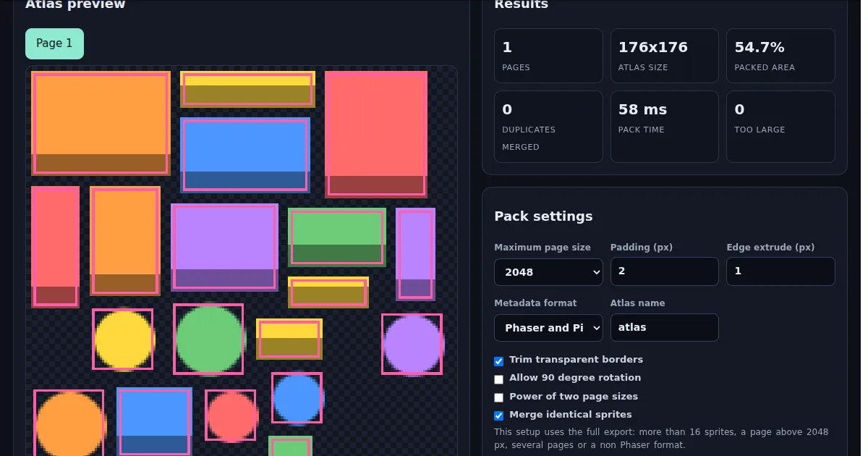Image resolution: width=868 pixels, height=456 pixels.
Task: Select the wide blue rectangle sprite
Action: (x=245, y=155)
